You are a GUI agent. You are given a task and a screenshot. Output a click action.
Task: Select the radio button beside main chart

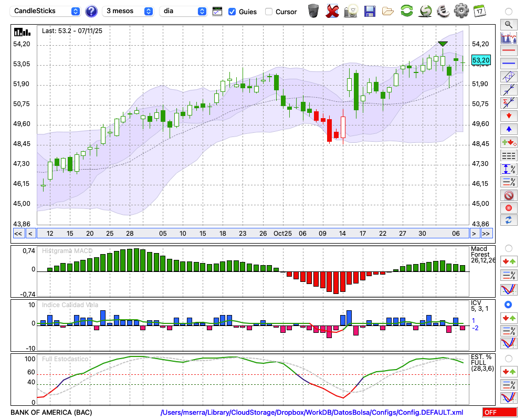coord(509,12)
